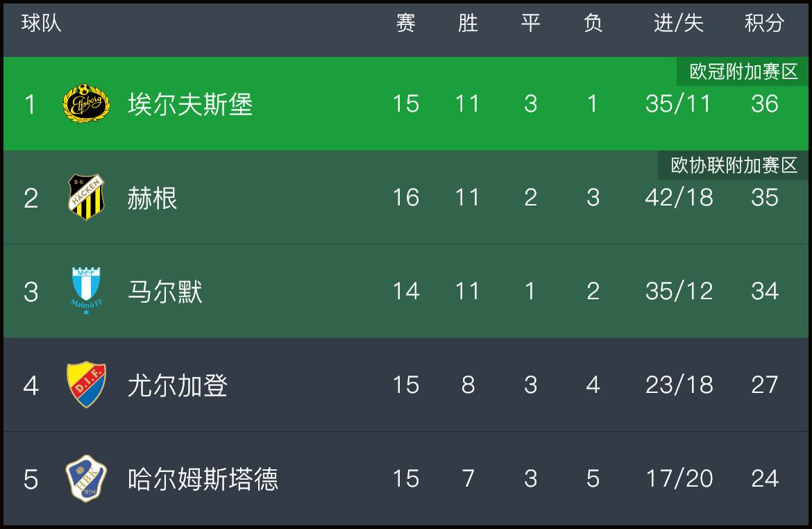812x529 pixels.
Task: Sort by the 积分 column header
Action: (764, 23)
